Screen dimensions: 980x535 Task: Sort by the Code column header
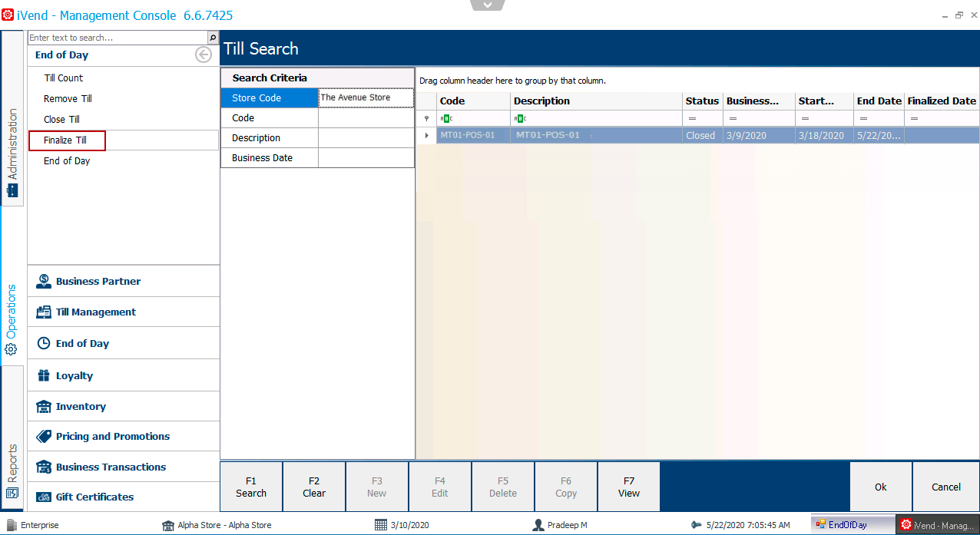(473, 101)
